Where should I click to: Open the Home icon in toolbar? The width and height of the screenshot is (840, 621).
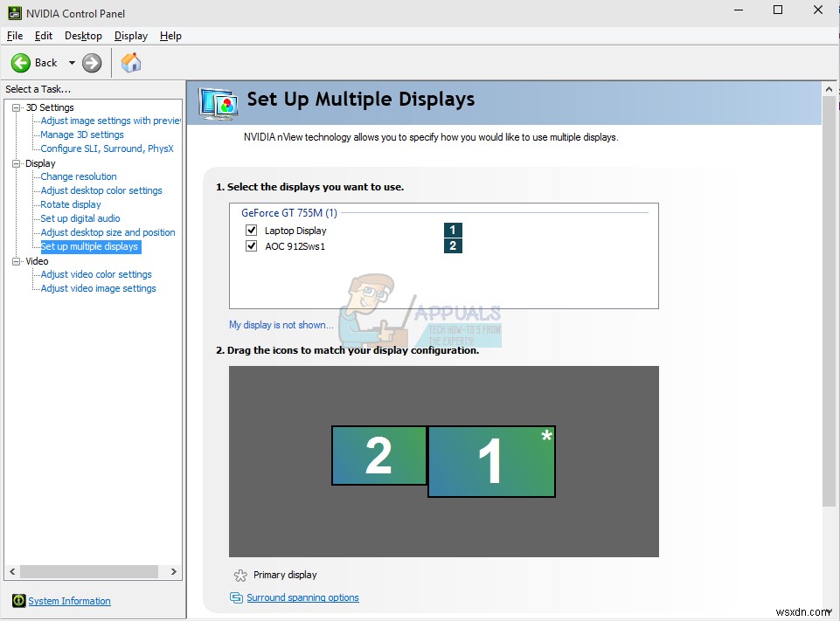pyautogui.click(x=131, y=63)
